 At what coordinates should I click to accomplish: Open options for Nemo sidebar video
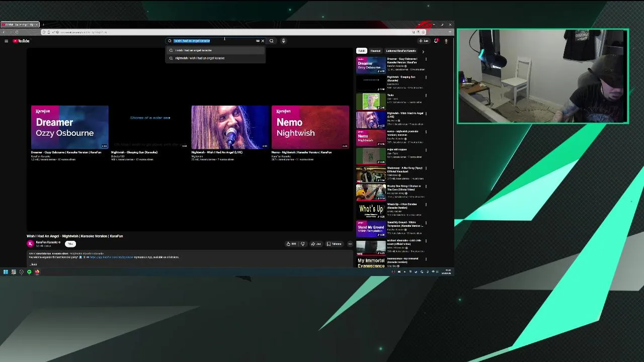pyautogui.click(x=426, y=132)
